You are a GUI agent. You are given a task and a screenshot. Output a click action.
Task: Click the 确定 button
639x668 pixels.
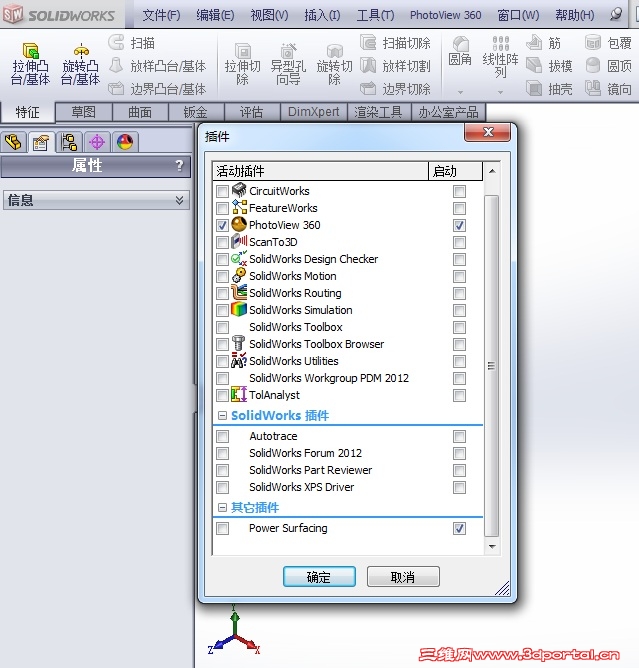tap(319, 577)
